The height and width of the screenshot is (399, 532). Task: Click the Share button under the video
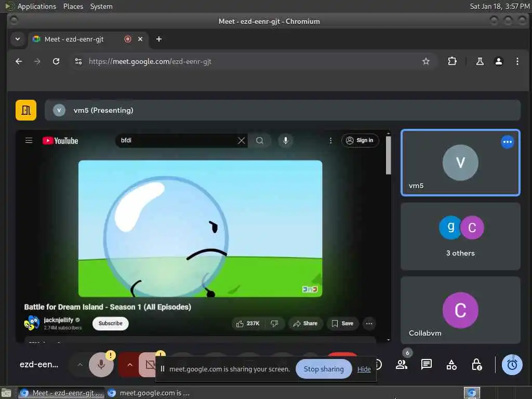click(305, 324)
